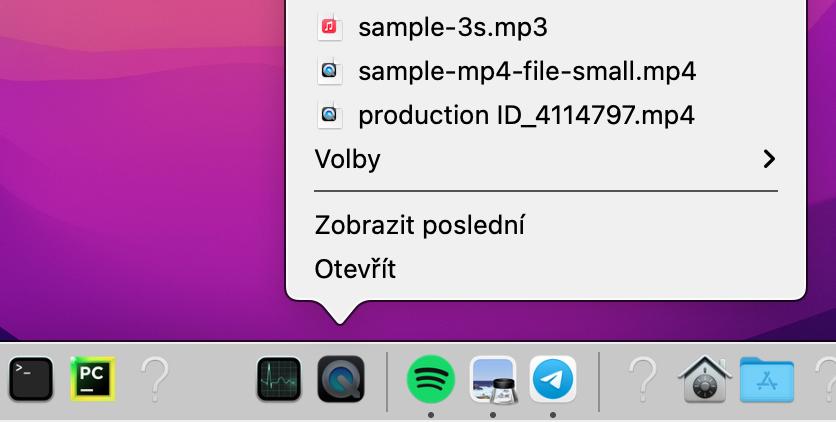This screenshot has width=836, height=422.
Task: Open Spotify from the dock
Action: tap(431, 380)
